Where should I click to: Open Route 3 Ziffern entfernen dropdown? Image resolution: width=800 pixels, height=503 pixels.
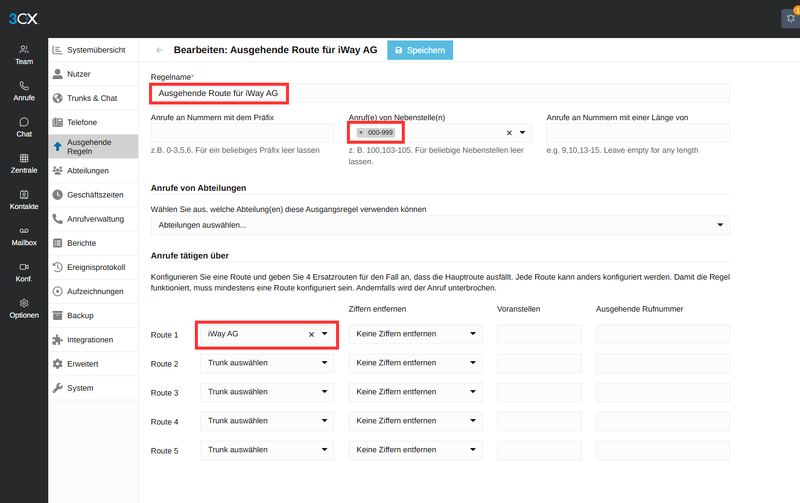tap(415, 392)
